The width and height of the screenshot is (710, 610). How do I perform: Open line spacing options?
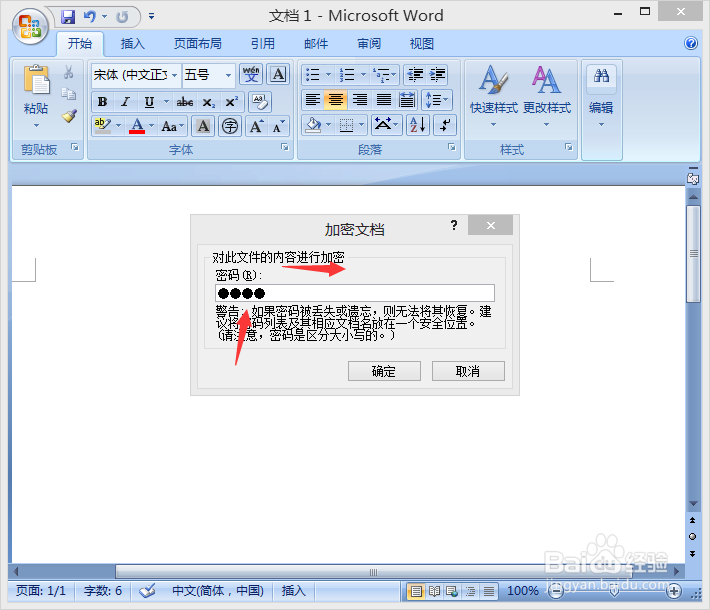(437, 100)
